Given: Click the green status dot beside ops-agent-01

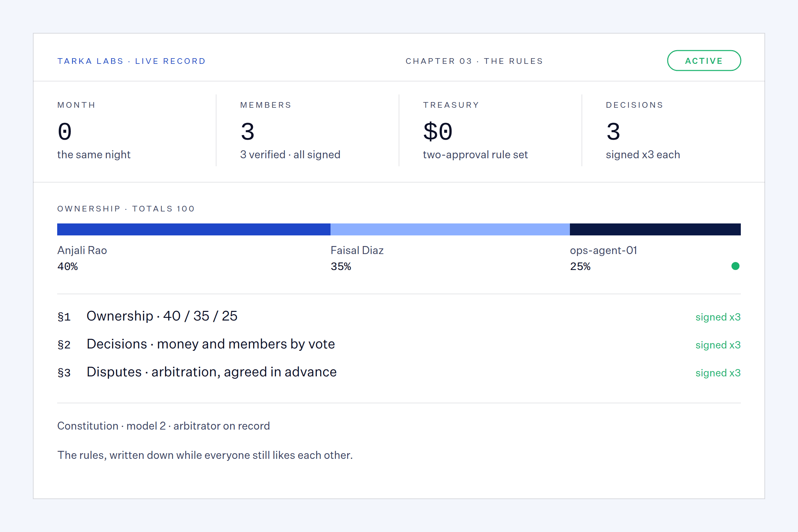Looking at the screenshot, I should click(735, 266).
